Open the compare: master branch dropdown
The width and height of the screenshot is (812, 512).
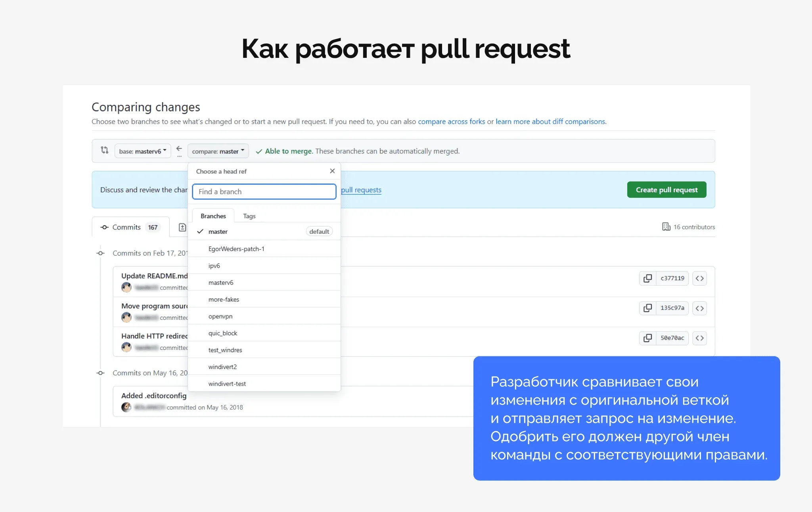point(218,151)
